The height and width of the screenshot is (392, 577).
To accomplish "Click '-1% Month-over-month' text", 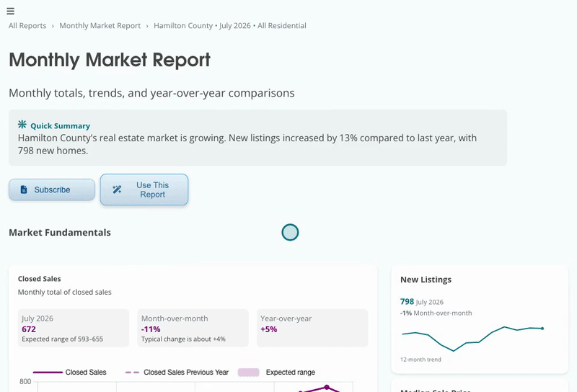I will click(x=436, y=313).
